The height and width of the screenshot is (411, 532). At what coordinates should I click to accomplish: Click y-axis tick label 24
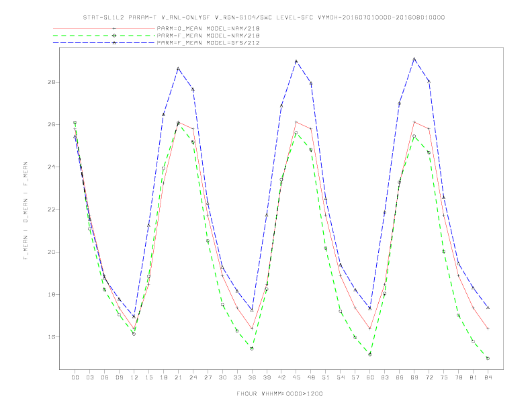tap(52, 167)
